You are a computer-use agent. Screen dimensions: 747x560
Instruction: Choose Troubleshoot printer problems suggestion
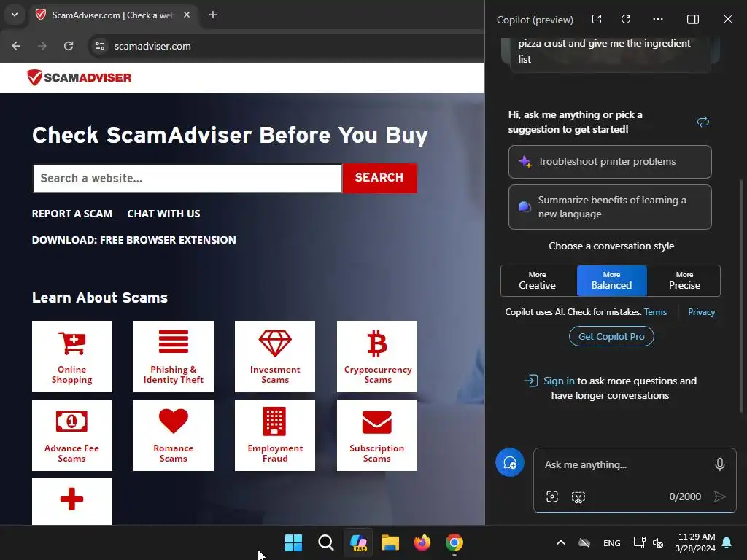610,161
